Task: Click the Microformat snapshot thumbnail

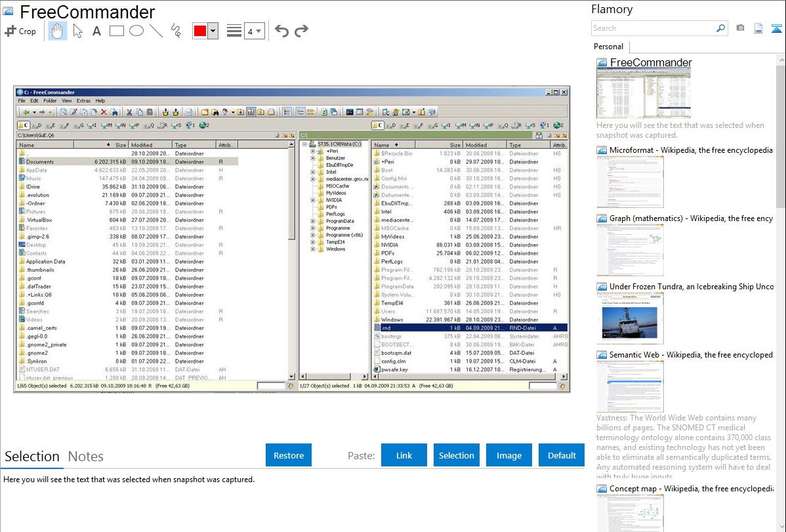Action: [x=630, y=182]
